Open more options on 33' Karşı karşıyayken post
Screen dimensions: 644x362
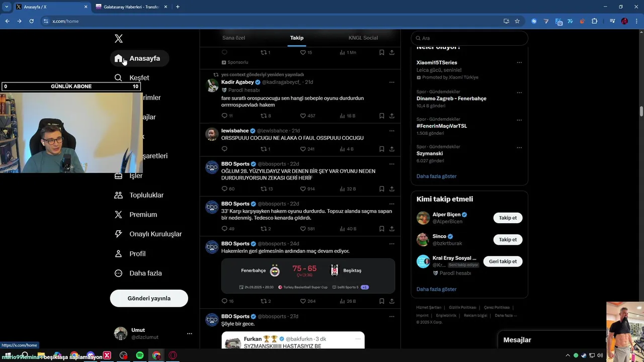click(x=392, y=204)
